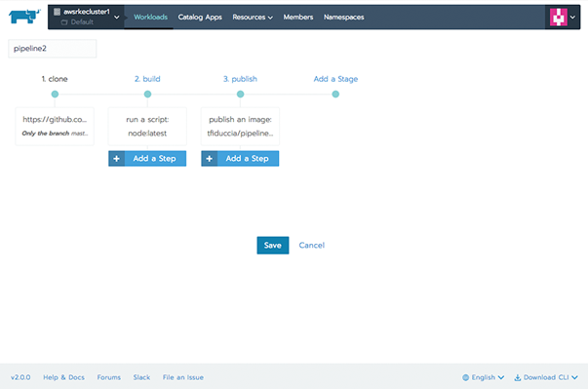This screenshot has height=389, width=588.
Task: Open the Slack footer link
Action: (x=141, y=377)
